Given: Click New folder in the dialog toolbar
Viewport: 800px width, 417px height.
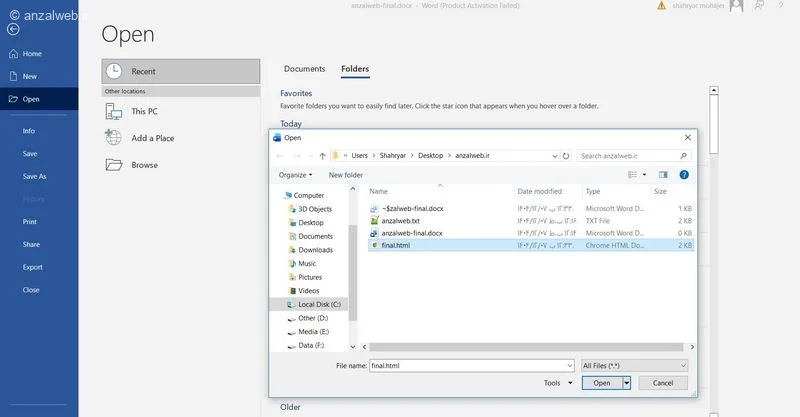Looking at the screenshot, I should click(x=345, y=175).
